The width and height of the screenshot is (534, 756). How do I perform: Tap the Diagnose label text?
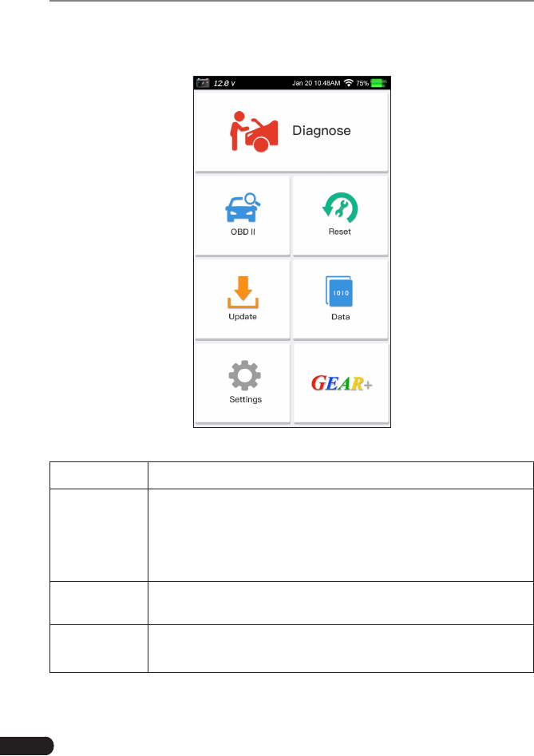322,131
